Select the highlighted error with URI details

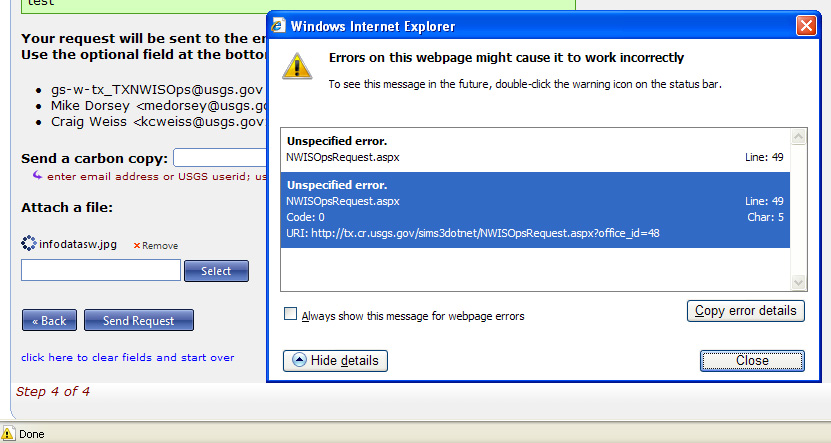click(535, 209)
